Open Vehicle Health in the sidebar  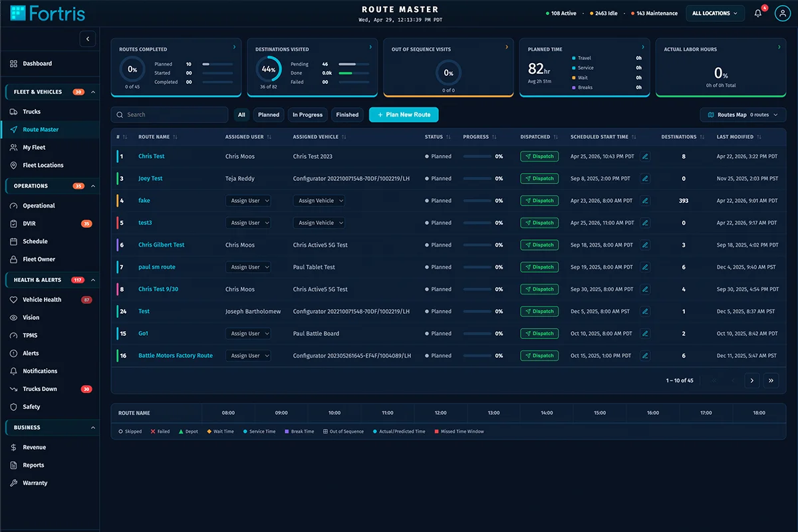click(50, 300)
